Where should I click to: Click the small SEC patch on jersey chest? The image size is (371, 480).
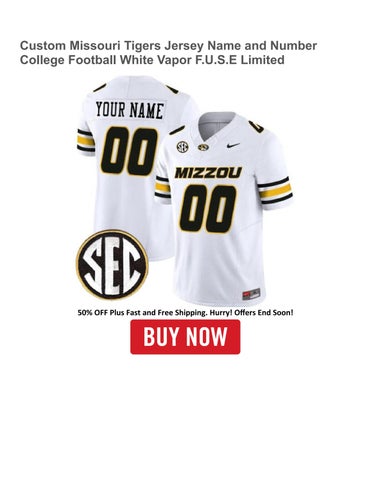coord(183,147)
